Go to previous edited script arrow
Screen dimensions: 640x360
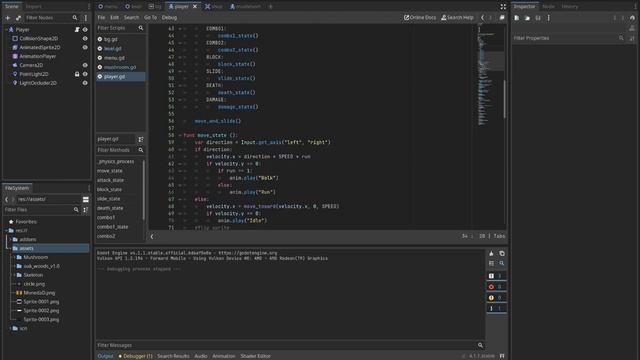click(482, 18)
